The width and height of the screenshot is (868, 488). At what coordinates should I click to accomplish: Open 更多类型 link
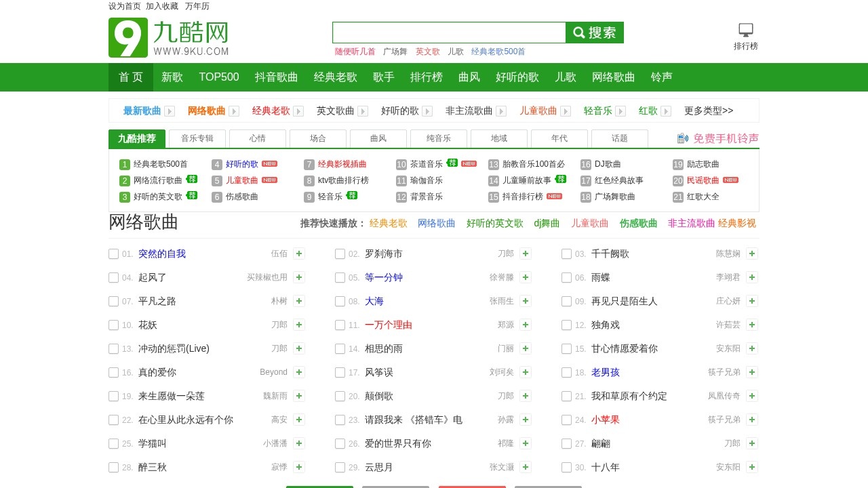(708, 110)
